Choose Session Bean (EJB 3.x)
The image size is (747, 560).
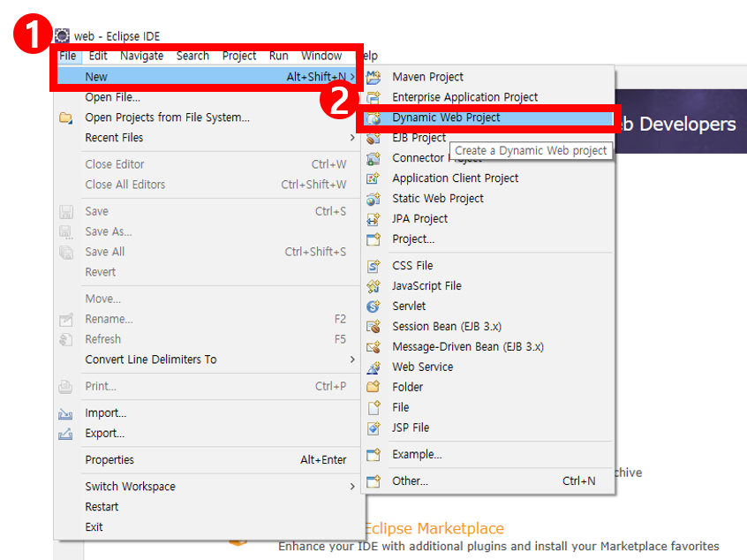tap(487, 327)
